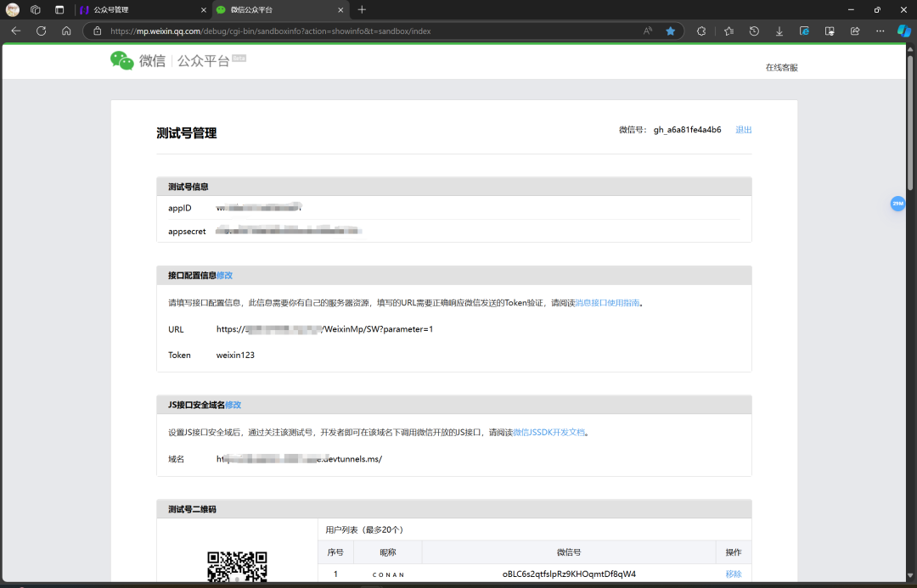Click the appID label
The image size is (917, 588).
179,208
